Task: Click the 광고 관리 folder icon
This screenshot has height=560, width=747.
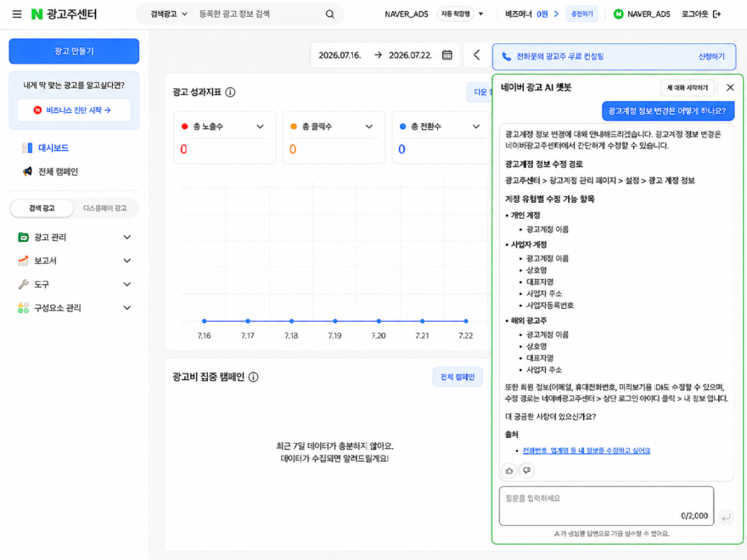Action: click(x=24, y=237)
